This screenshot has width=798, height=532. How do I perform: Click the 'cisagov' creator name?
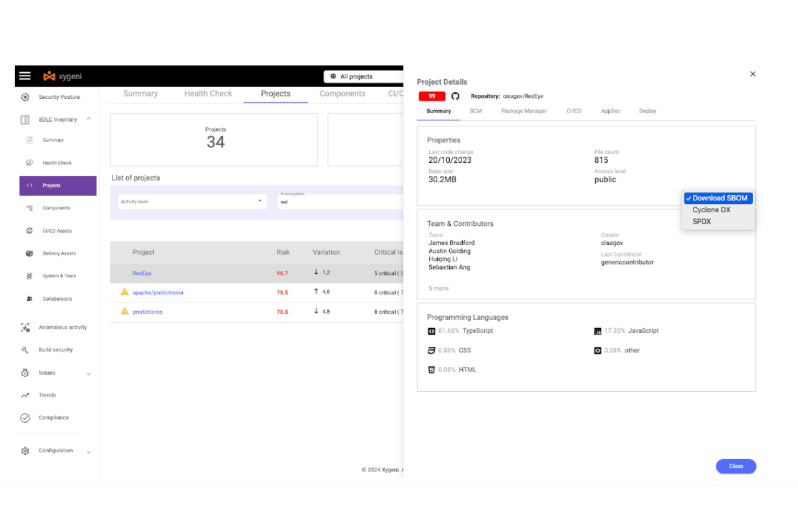pos(612,243)
